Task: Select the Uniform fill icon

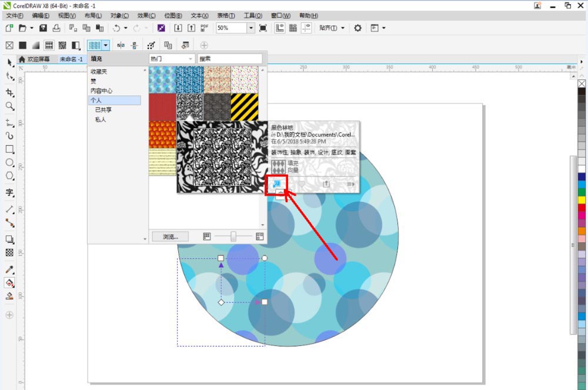Action: [x=22, y=45]
